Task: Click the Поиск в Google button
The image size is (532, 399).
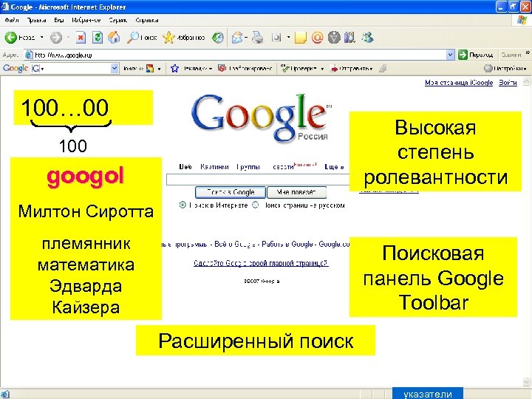Action: click(231, 192)
